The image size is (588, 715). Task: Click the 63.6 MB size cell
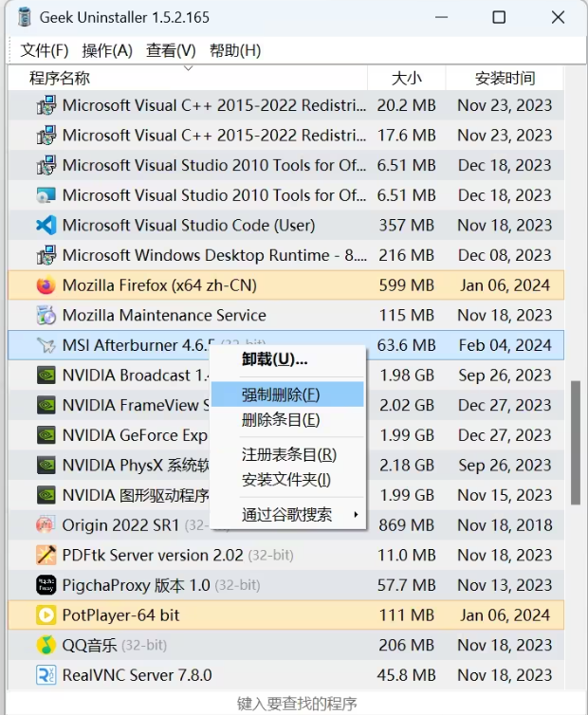[407, 345]
